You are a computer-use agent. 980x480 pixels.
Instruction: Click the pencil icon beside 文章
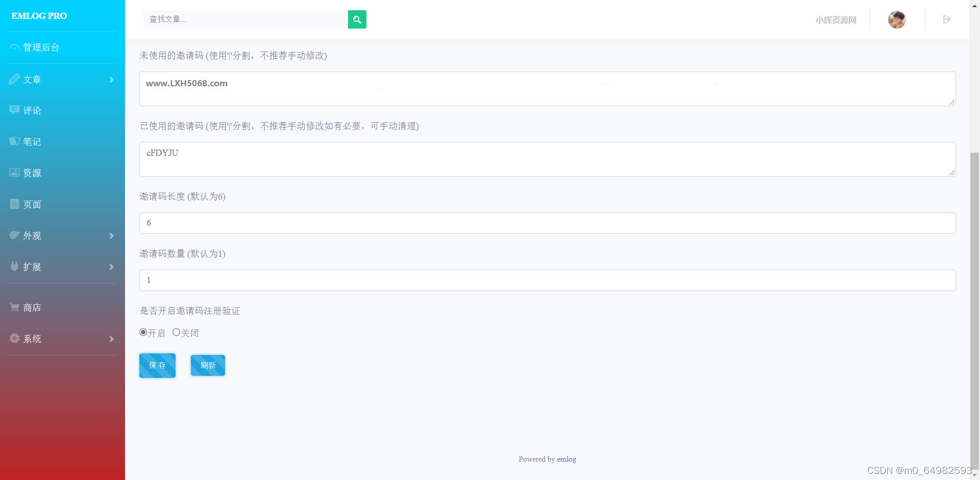[14, 79]
